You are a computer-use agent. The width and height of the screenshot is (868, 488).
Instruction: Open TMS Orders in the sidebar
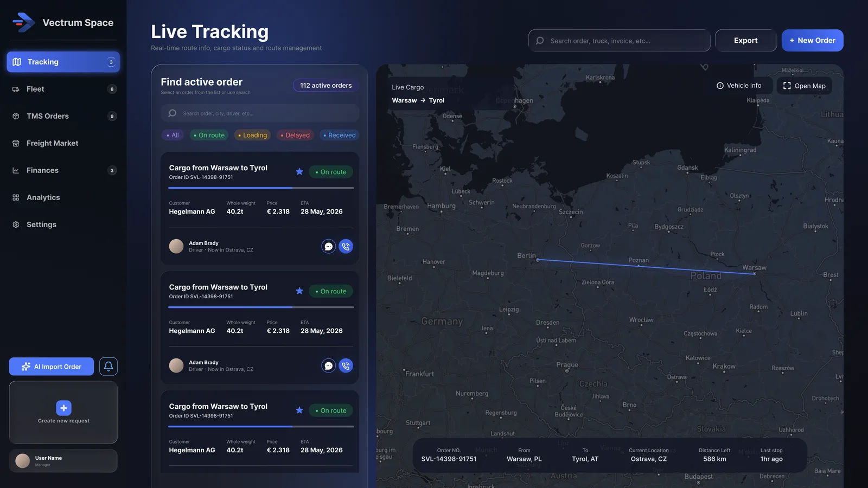point(63,116)
